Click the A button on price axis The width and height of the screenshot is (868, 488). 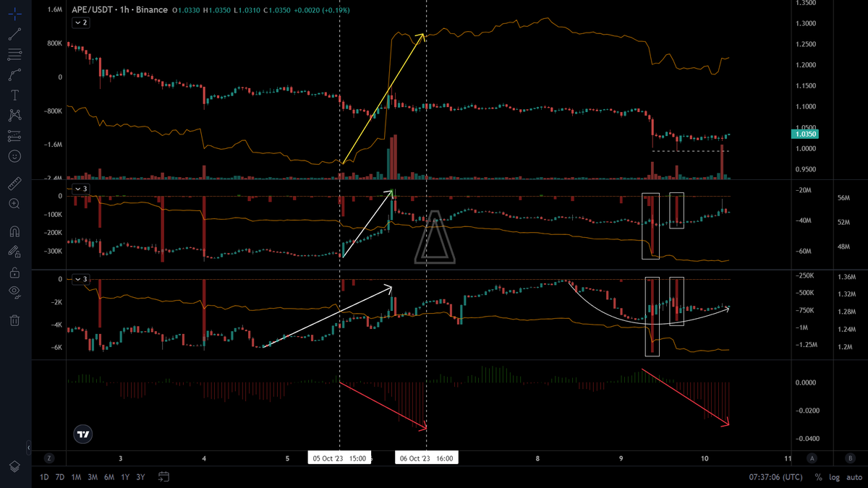(812, 458)
